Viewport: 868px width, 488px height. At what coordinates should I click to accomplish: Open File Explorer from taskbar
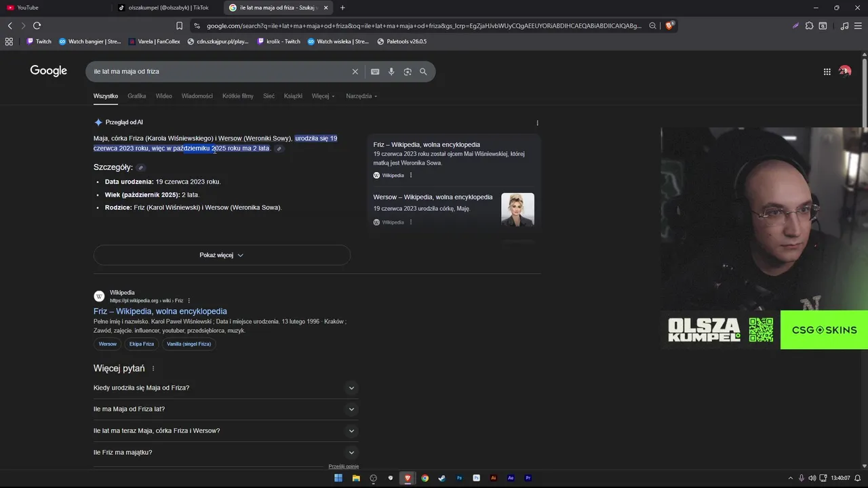[x=356, y=478]
